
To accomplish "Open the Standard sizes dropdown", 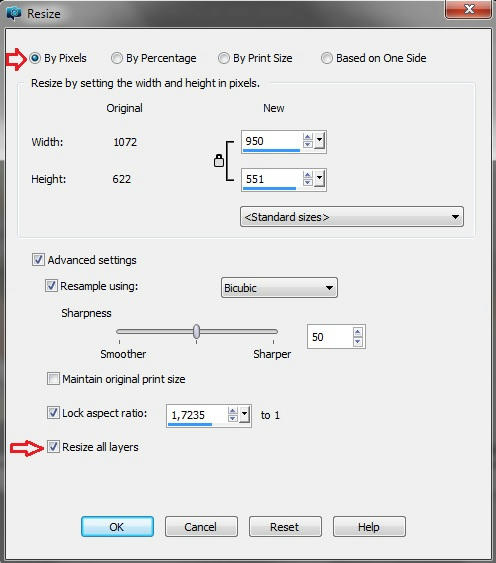I will point(352,217).
